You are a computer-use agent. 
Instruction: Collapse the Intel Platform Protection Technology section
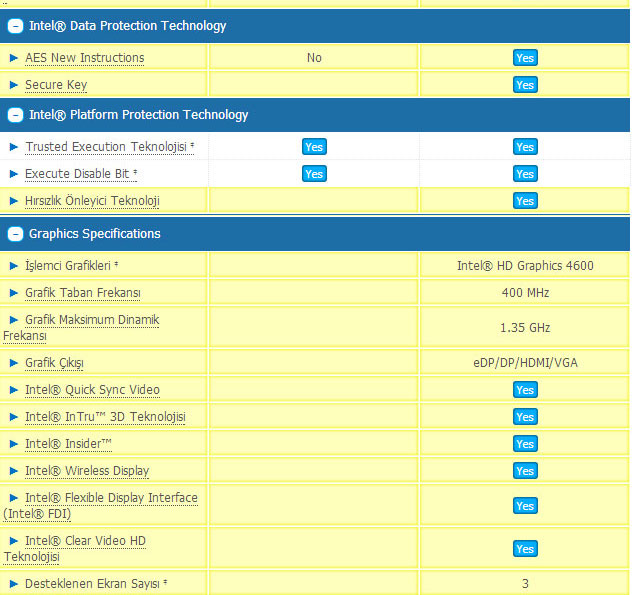click(15, 115)
